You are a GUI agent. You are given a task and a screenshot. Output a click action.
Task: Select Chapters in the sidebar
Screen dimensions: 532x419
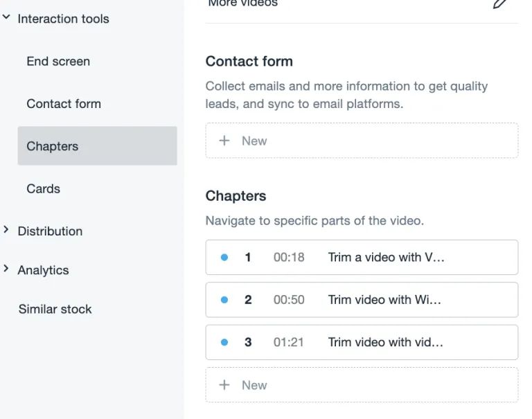click(x=98, y=146)
